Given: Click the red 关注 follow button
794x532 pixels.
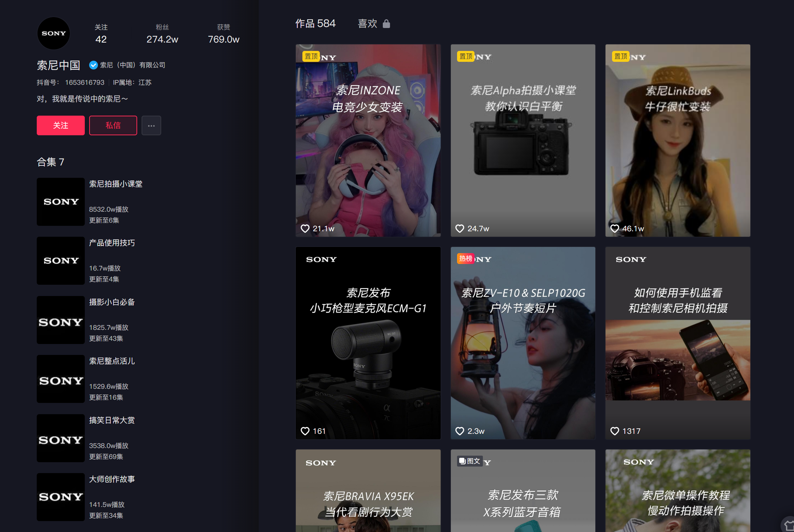Looking at the screenshot, I should pos(61,125).
